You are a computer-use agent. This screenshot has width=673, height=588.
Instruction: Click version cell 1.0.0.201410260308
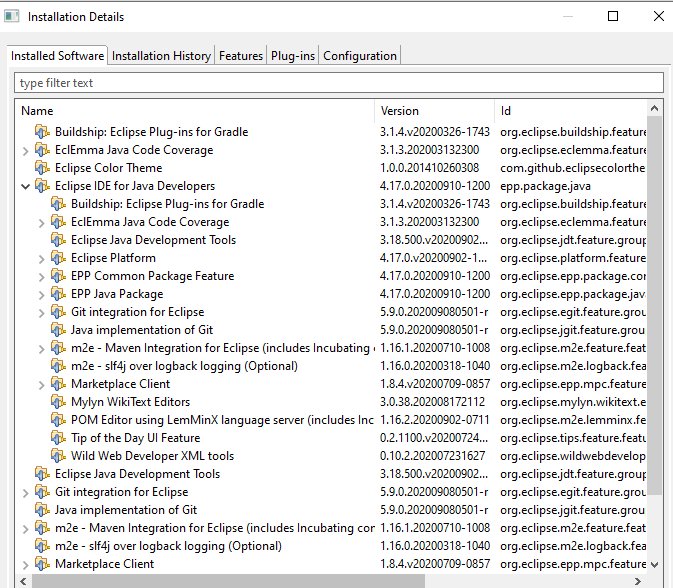click(x=429, y=168)
